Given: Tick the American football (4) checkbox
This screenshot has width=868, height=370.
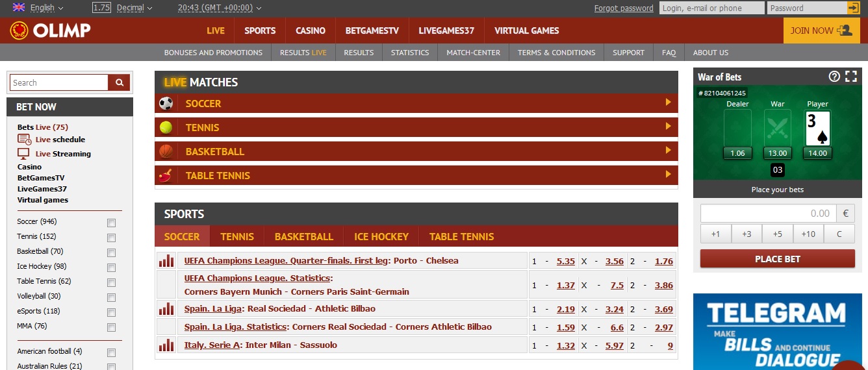Looking at the screenshot, I should click(x=111, y=352).
